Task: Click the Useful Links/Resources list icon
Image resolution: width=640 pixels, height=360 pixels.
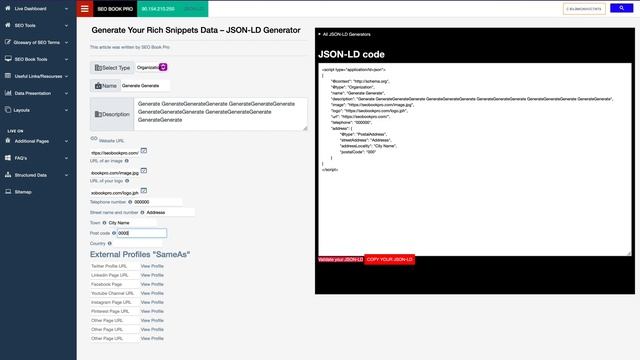Action: [8, 76]
